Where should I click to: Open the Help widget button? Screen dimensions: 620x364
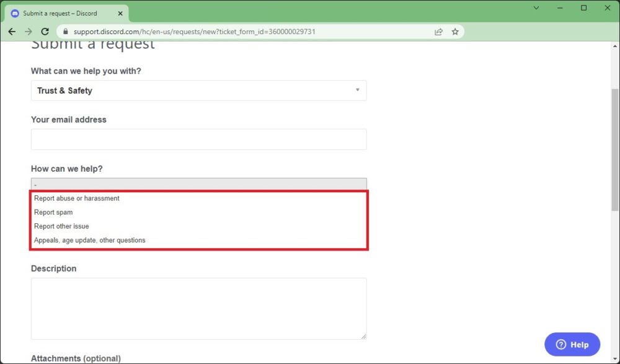[x=572, y=345]
